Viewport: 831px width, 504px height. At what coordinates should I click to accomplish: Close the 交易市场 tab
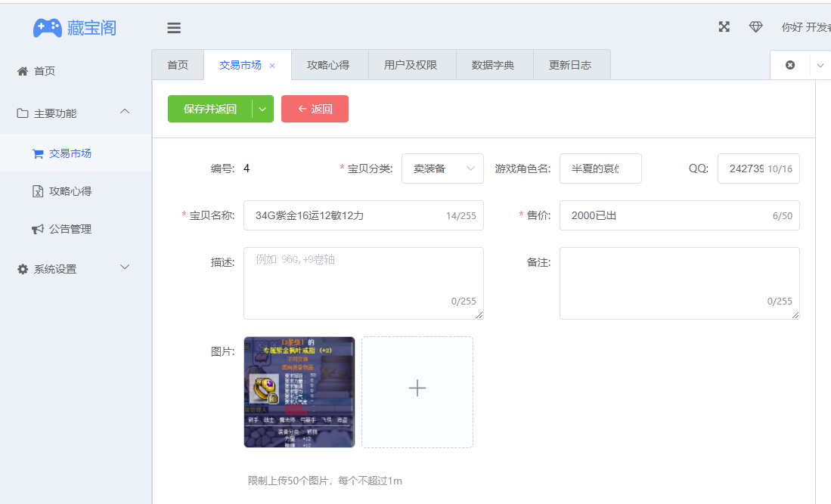pyautogui.click(x=272, y=66)
